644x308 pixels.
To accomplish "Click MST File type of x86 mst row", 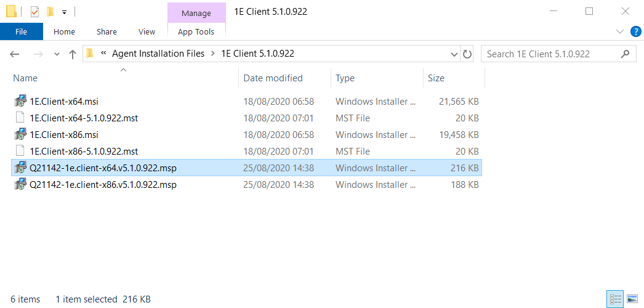I will tap(352, 152).
